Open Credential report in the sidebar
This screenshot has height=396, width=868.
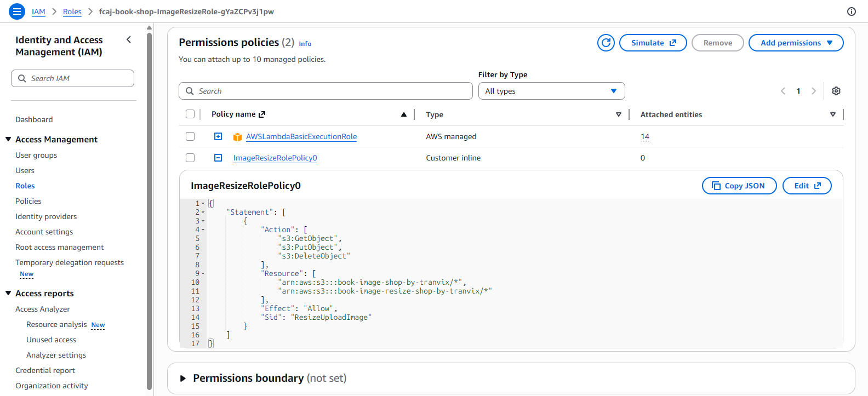[45, 370]
